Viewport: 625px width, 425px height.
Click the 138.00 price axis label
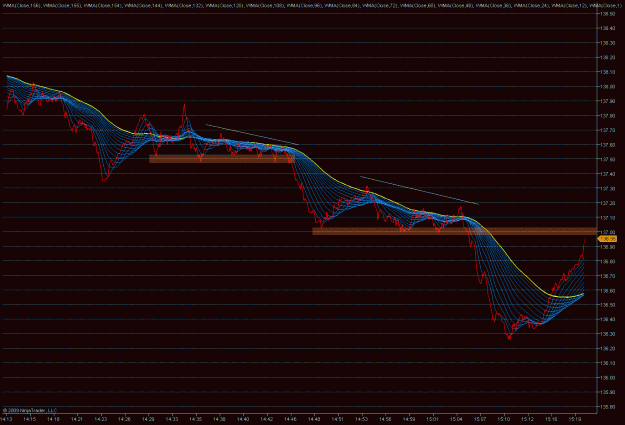pos(607,87)
